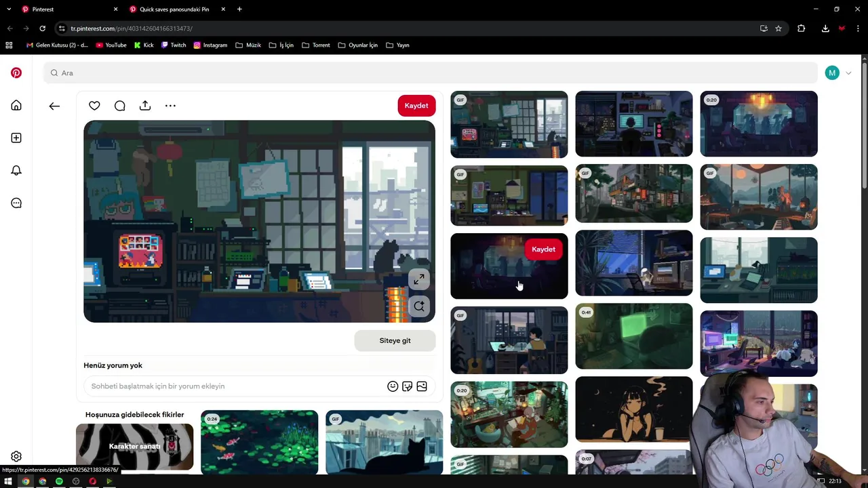Open the cat on rooftop GIF pin
Screen dimensions: 868x488
384,442
